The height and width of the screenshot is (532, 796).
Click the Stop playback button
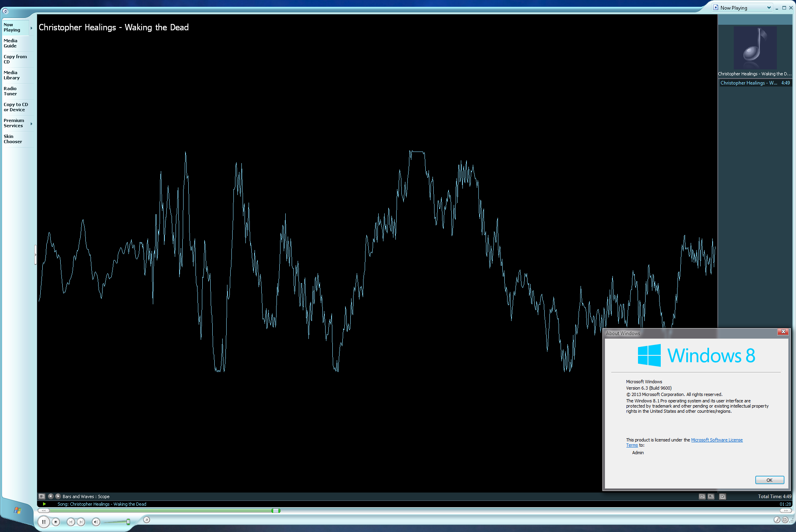tap(56, 522)
